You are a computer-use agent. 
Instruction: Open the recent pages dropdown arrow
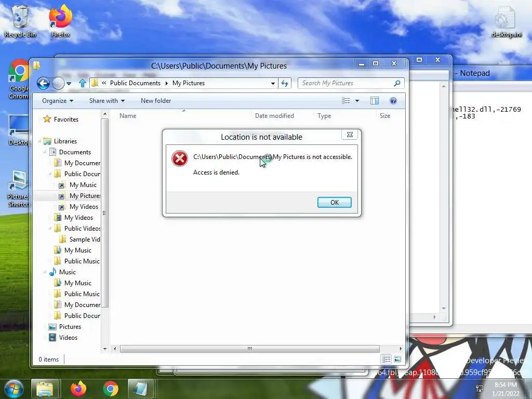pos(69,83)
